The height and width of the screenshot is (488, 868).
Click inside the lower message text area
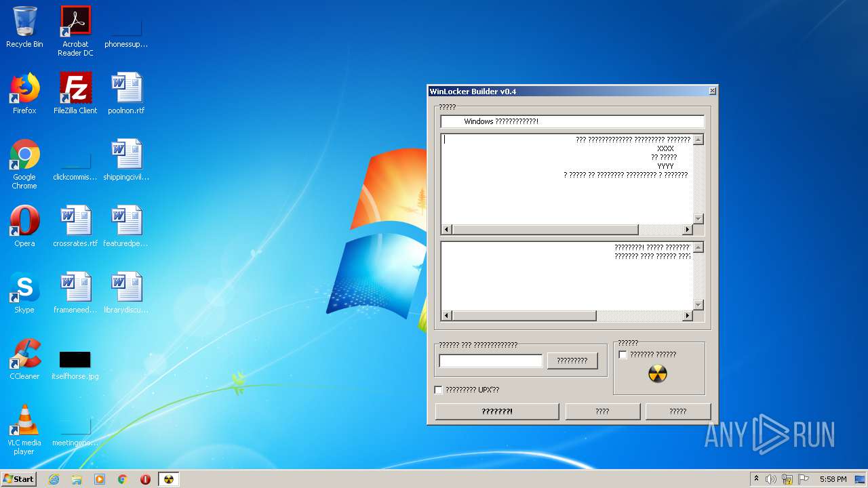point(567,276)
